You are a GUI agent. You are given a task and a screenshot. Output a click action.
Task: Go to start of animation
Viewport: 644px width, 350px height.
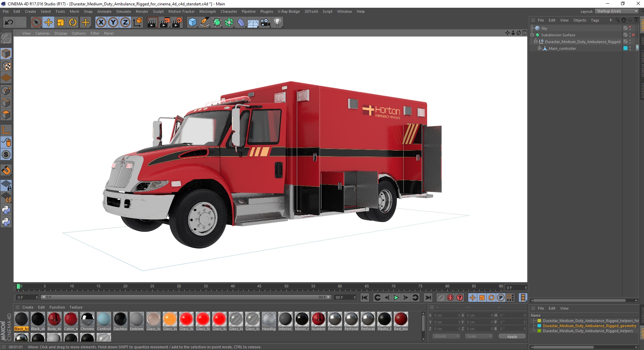click(365, 297)
